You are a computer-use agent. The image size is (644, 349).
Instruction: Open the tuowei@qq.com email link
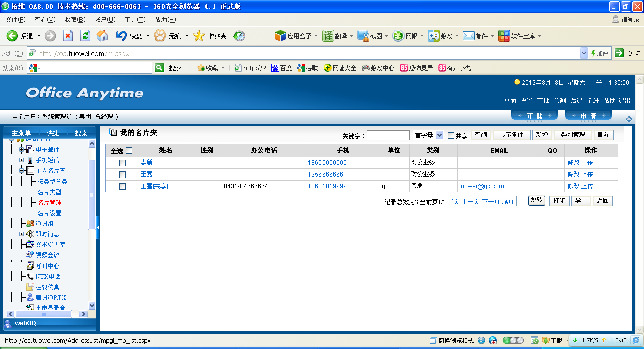(x=481, y=186)
